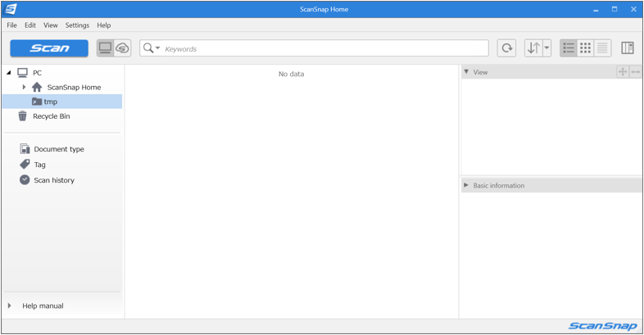Collapse the PC tree node
The width and height of the screenshot is (644, 335).
point(9,73)
